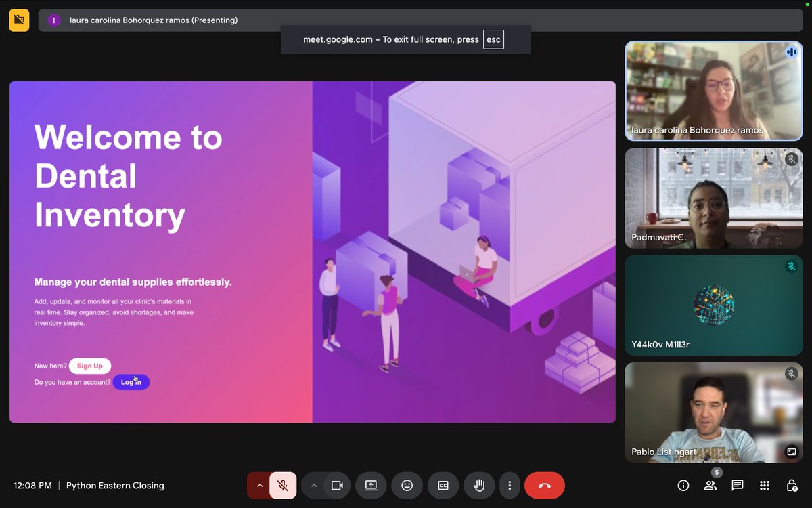Open audio settings chevron beside microphone
Image resolution: width=812 pixels, height=508 pixels.
pyautogui.click(x=259, y=486)
